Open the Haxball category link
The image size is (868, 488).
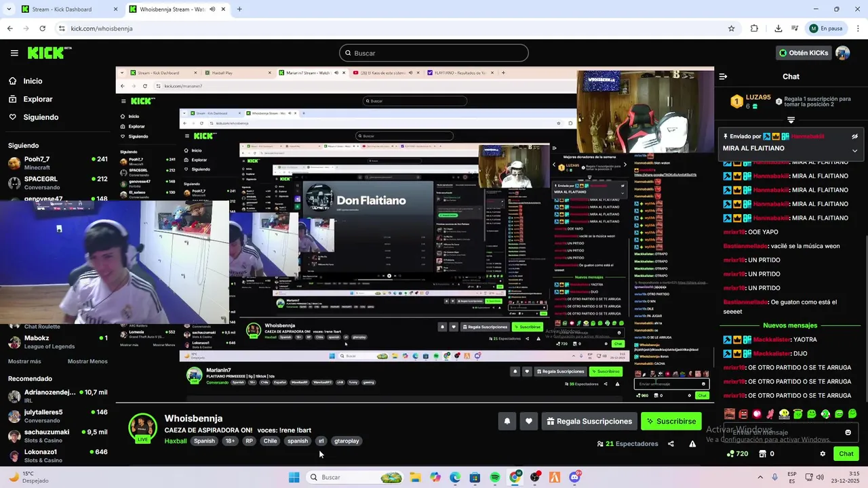point(176,441)
